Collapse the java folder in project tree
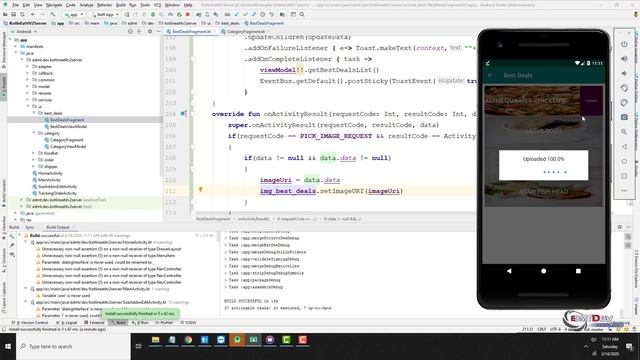 (16, 53)
